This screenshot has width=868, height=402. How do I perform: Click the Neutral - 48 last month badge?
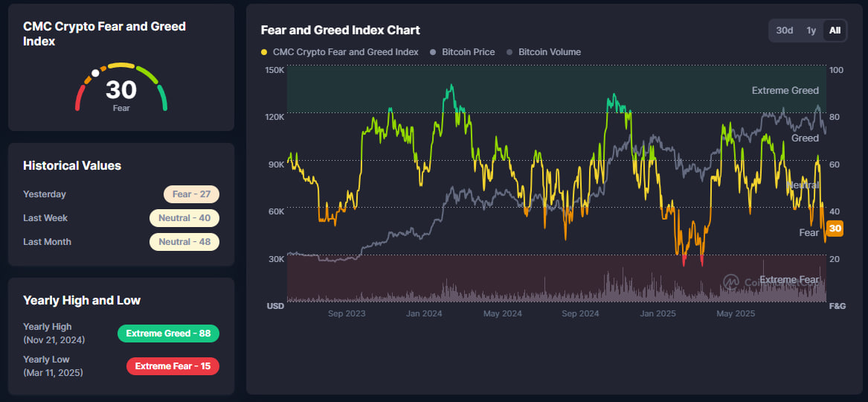point(184,242)
